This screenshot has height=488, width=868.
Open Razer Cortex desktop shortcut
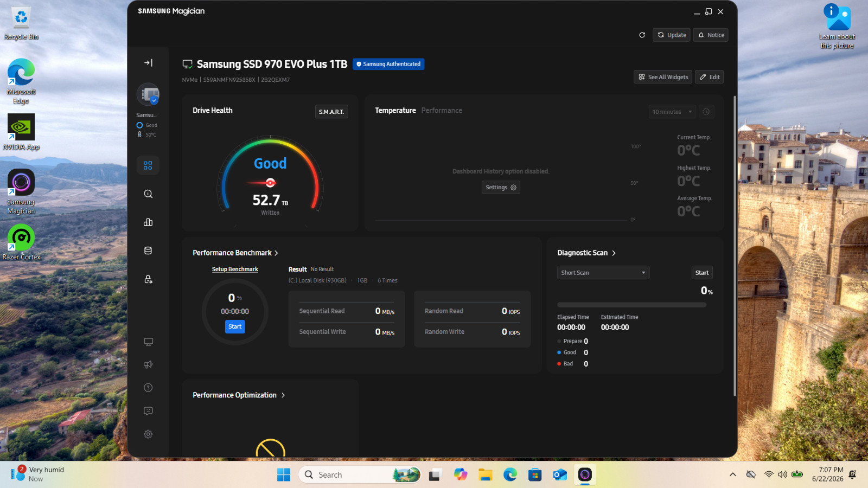21,242
